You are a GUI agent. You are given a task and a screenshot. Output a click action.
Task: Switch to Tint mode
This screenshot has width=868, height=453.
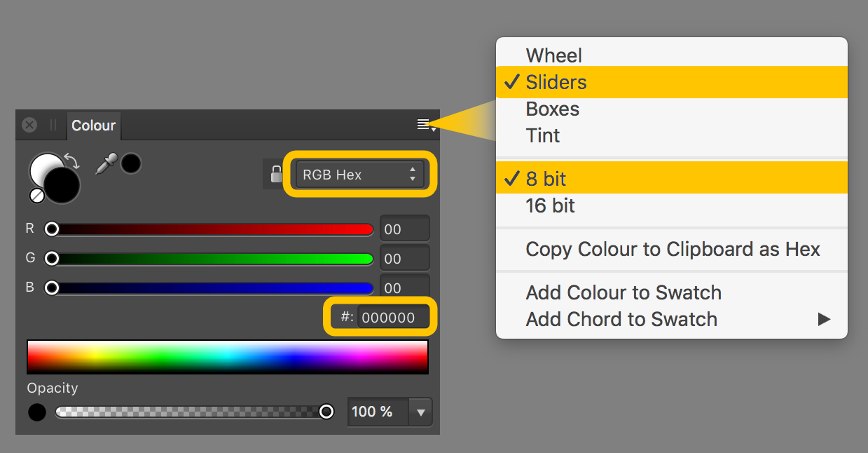coord(543,135)
